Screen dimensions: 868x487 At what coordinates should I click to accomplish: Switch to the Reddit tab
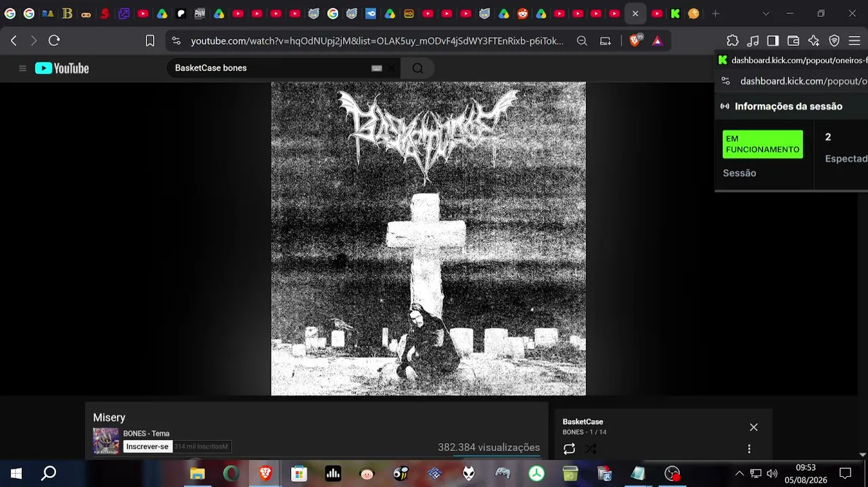click(x=523, y=14)
